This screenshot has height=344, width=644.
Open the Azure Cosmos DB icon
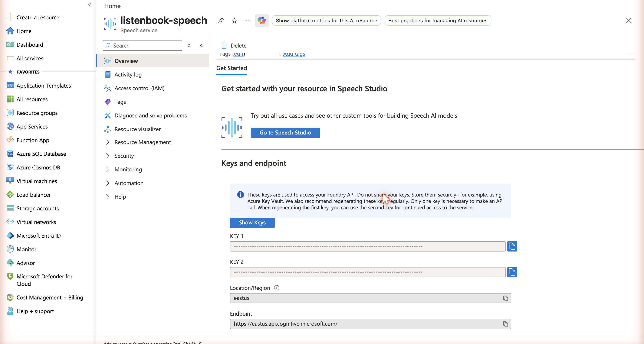pyautogui.click(x=10, y=167)
